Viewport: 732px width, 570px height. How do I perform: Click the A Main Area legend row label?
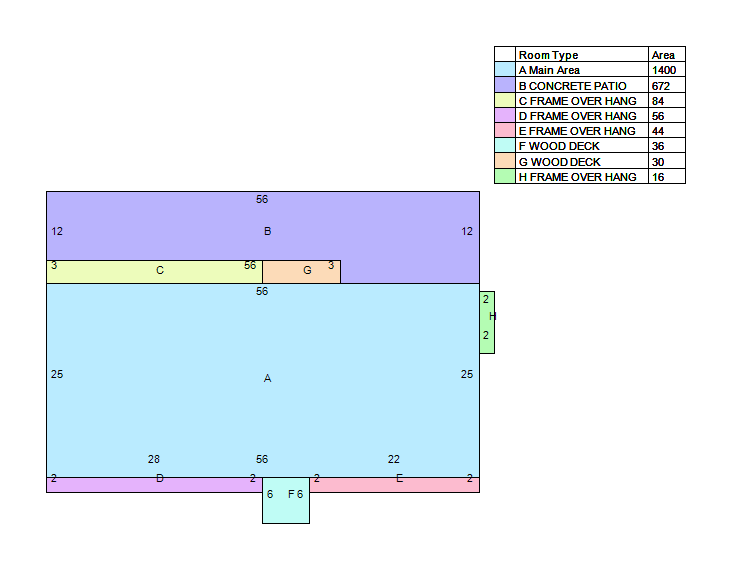tap(549, 70)
